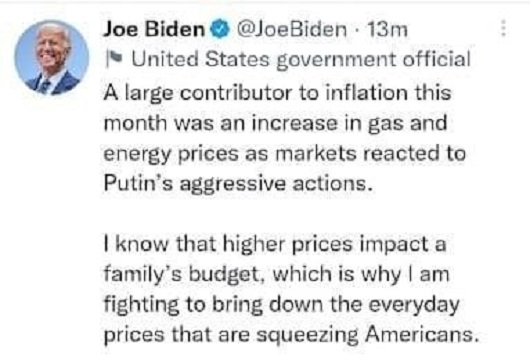Click the line starting 'fighting to bring down'
The image size is (530, 360).
(281, 305)
